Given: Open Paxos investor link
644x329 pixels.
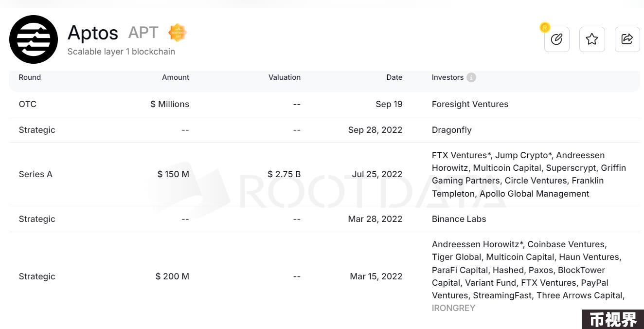Looking at the screenshot, I should click(x=540, y=270).
